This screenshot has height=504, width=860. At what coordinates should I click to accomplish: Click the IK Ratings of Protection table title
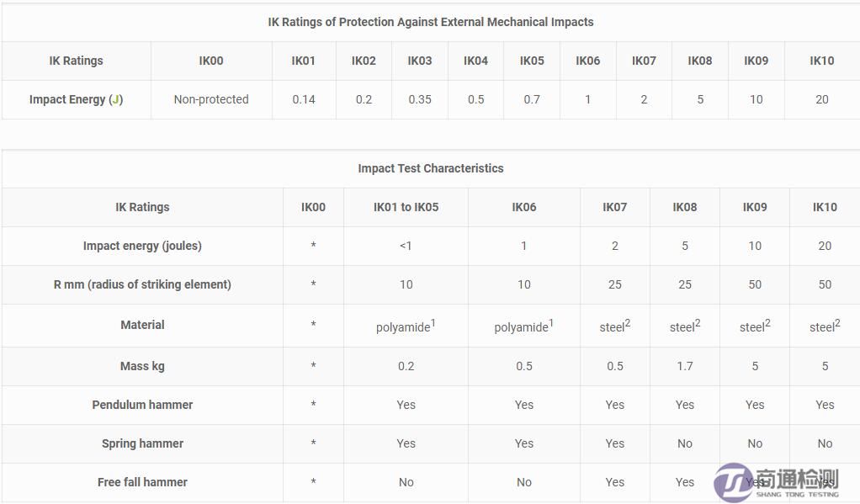(x=430, y=22)
